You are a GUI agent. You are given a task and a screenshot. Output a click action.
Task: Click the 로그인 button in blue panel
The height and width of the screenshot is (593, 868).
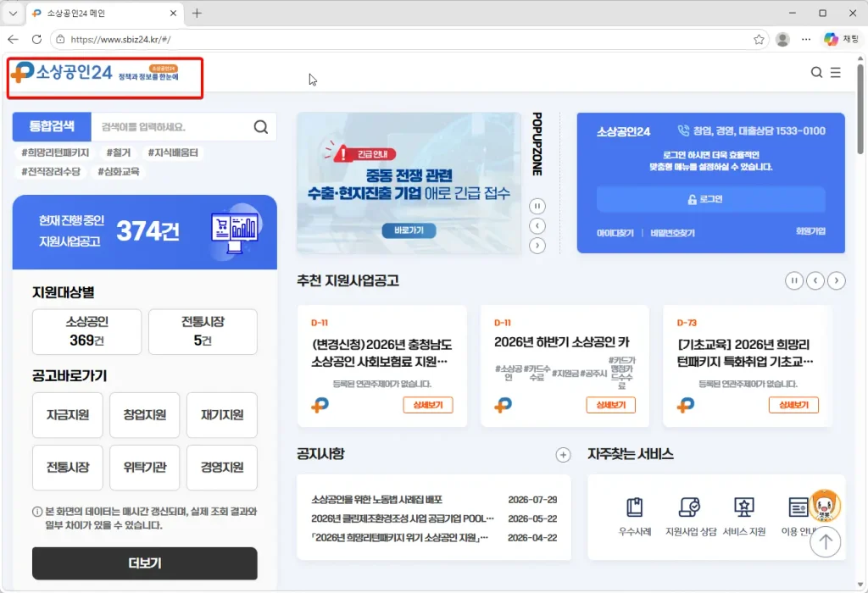click(x=711, y=199)
